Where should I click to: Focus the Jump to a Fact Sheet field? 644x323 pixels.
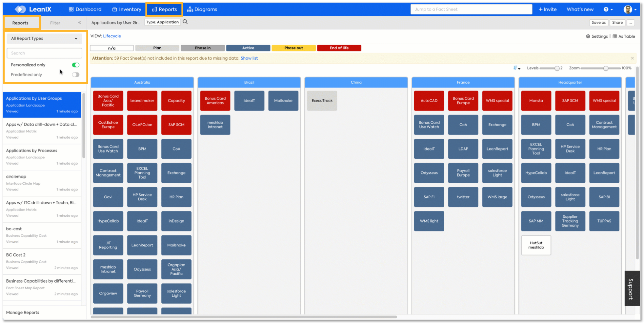[x=471, y=9]
